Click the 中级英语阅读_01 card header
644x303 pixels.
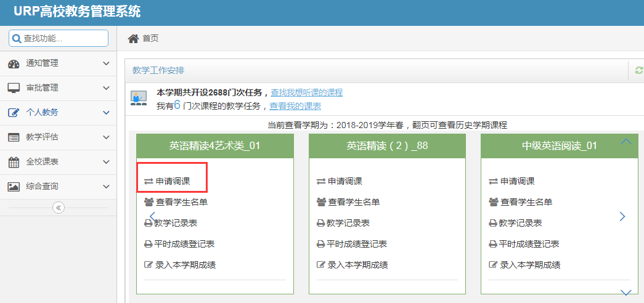pyautogui.click(x=560, y=146)
